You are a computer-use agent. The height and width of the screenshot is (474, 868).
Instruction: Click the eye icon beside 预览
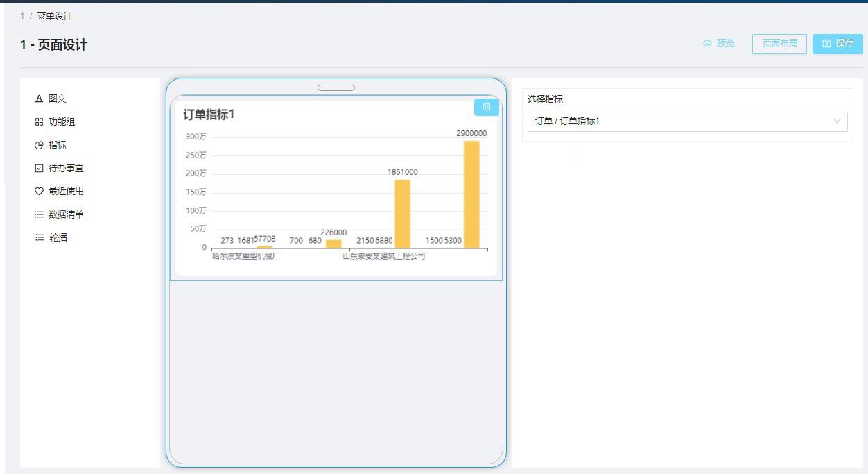coord(707,44)
